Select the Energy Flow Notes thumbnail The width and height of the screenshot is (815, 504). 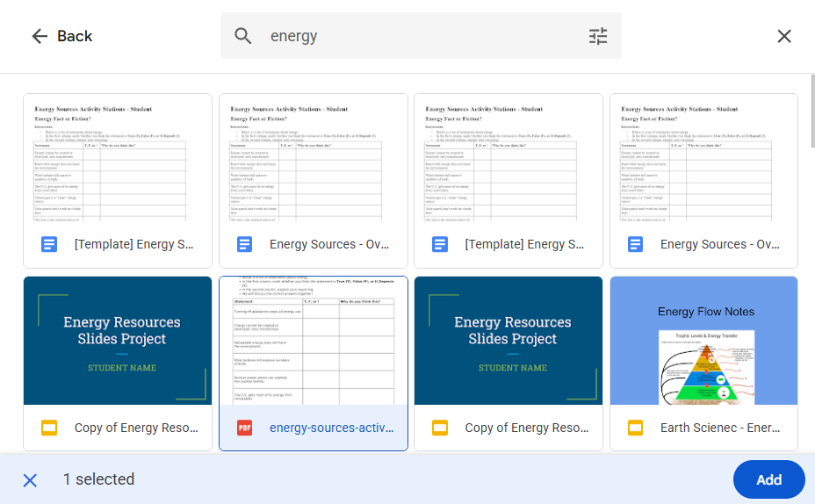(703, 341)
